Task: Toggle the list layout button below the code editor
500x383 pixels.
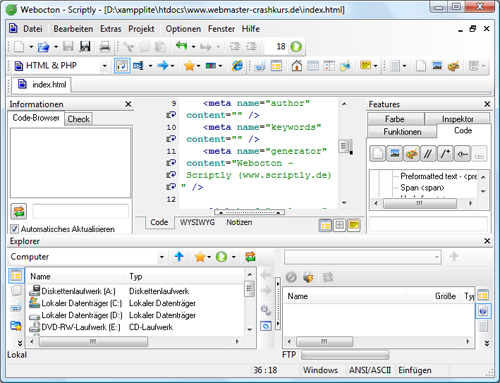Action: [x=325, y=226]
